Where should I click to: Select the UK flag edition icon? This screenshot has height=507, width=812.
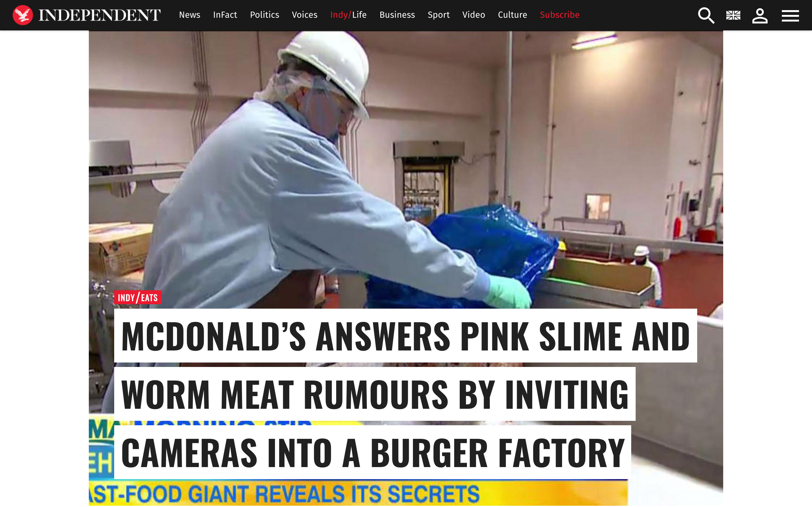733,16
